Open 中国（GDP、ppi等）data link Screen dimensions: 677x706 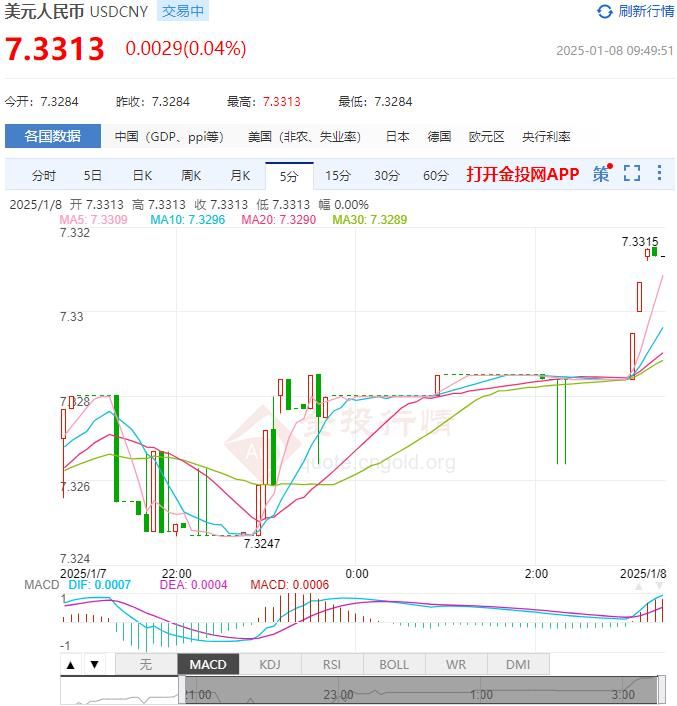coord(168,136)
